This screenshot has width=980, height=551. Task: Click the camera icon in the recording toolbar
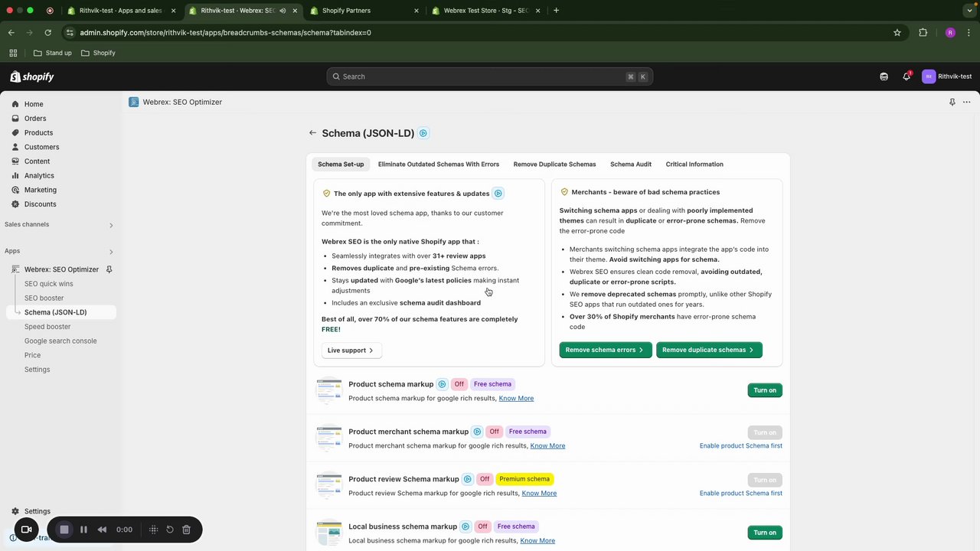[x=26, y=530]
